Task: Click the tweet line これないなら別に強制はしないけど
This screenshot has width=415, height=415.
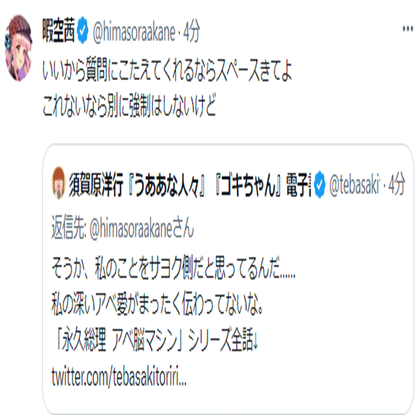Action: [x=129, y=106]
